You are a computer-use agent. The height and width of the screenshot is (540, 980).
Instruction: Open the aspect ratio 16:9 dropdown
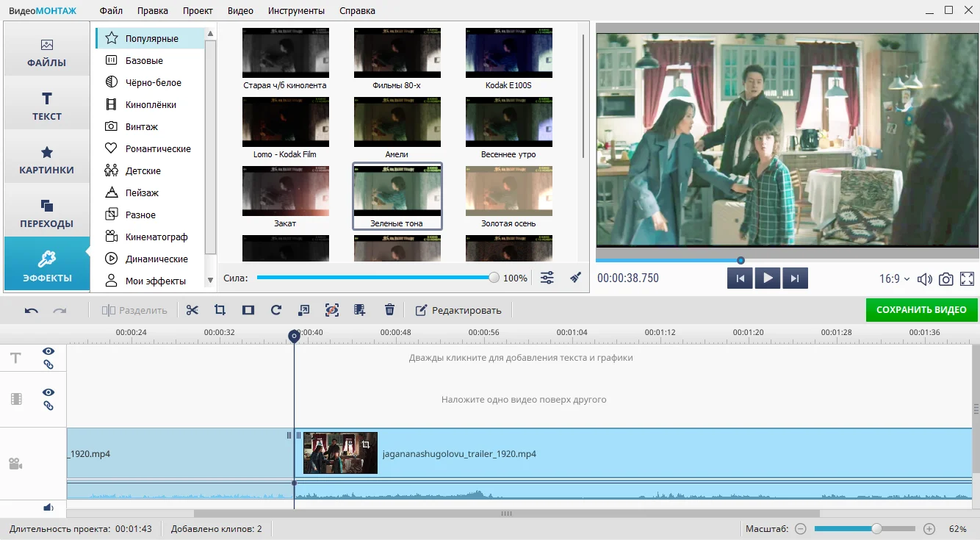tap(894, 279)
